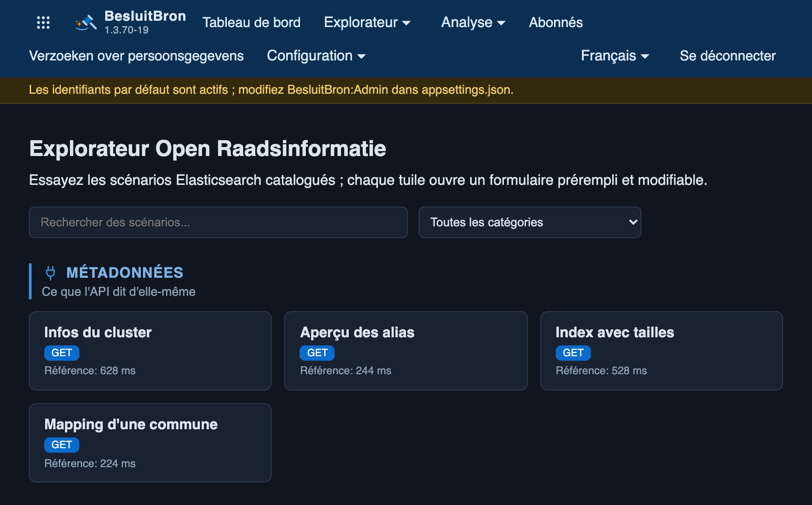Click the Métadonnées plug icon

coord(51,273)
